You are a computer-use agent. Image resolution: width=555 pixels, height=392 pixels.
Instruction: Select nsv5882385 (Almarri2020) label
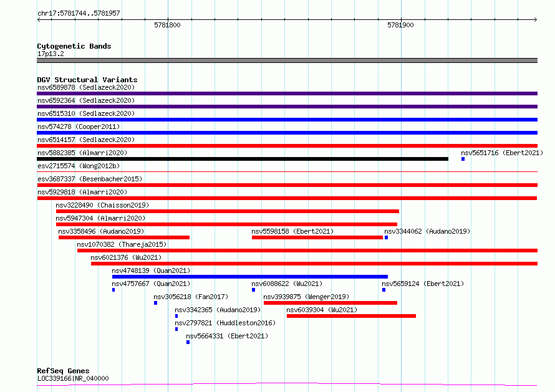82,153
